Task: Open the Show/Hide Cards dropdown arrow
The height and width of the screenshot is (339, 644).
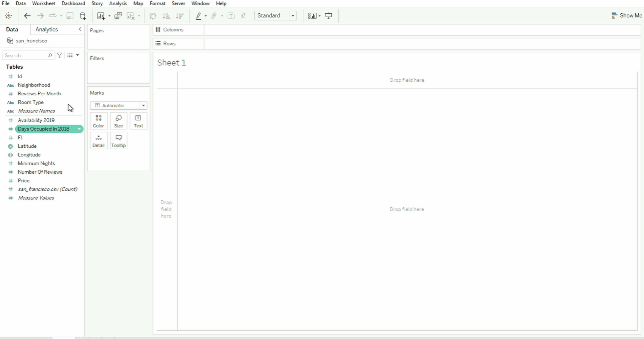Action: (319, 16)
